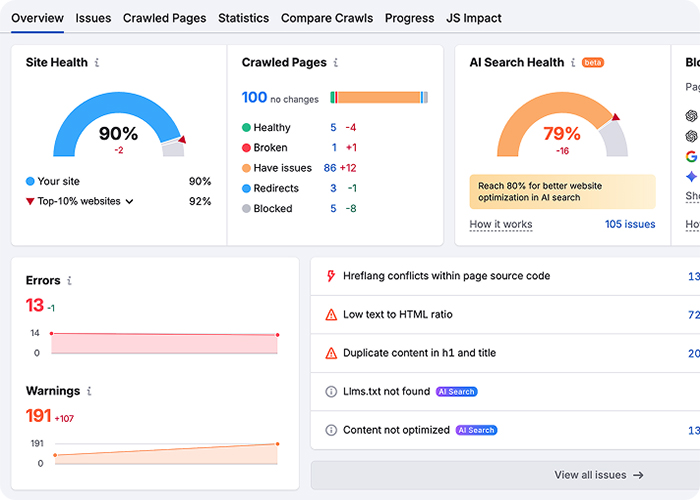Click the Errors info icon
The height and width of the screenshot is (500, 700).
[70, 281]
